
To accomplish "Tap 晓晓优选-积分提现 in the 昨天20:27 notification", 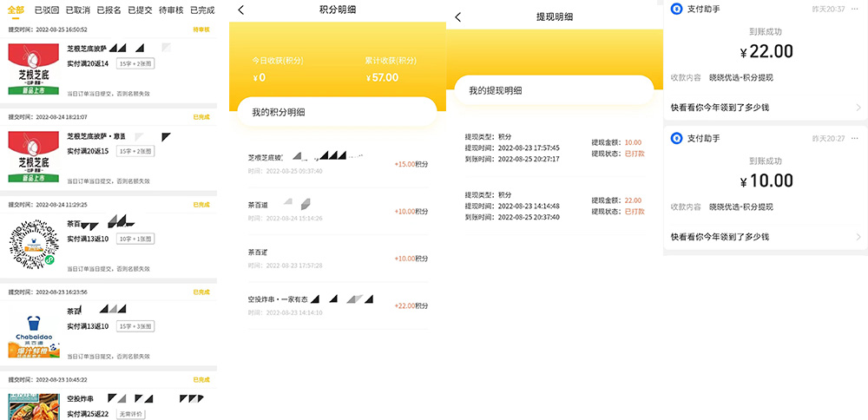I will (741, 207).
